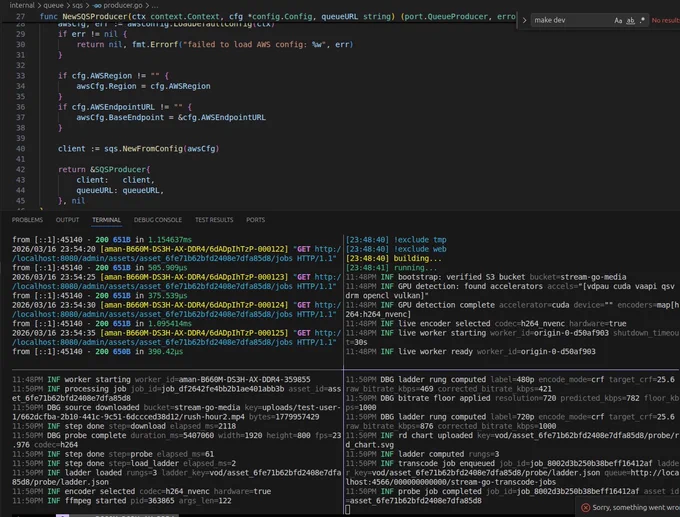Click the '200 650B in 390.42µs' response line
This screenshot has height=517, width=680.
[x=98, y=352]
